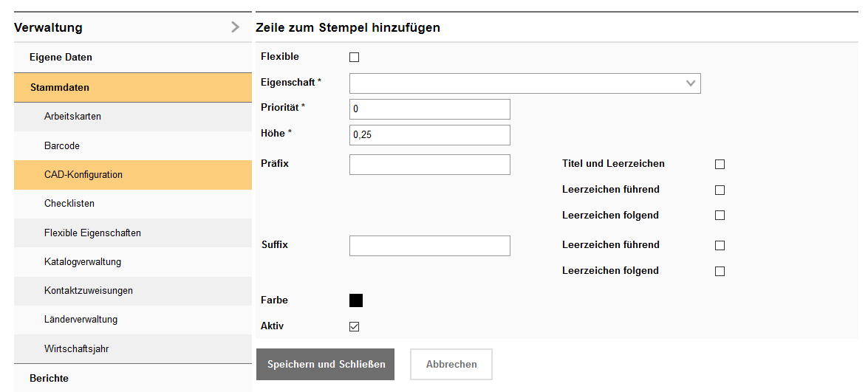This screenshot has height=392, width=868.
Task: Click the Suffix text field
Action: pyautogui.click(x=429, y=246)
